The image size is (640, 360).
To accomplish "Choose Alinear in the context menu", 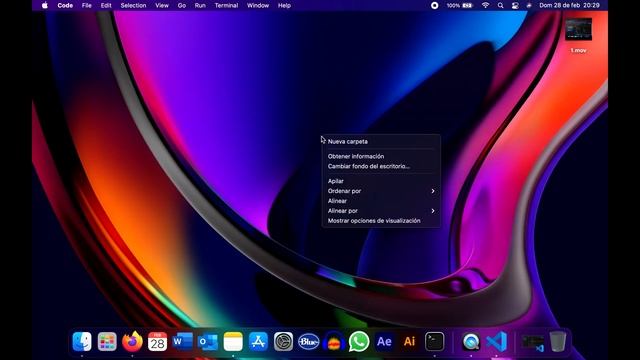I will coord(381,201).
